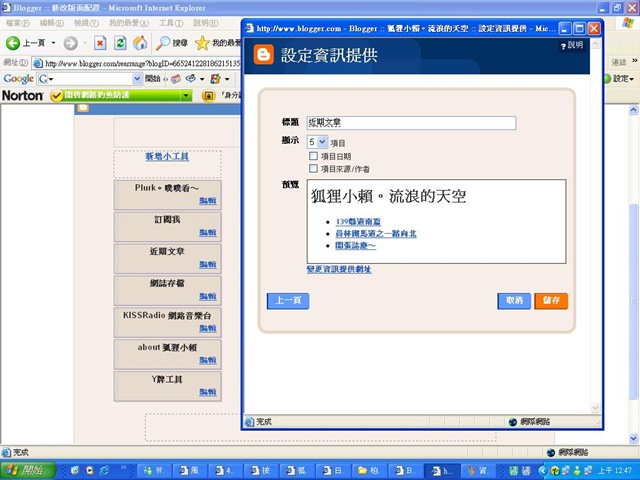Open the Google toolbar search box dropdown
The height and width of the screenshot is (480, 640).
click(x=137, y=79)
